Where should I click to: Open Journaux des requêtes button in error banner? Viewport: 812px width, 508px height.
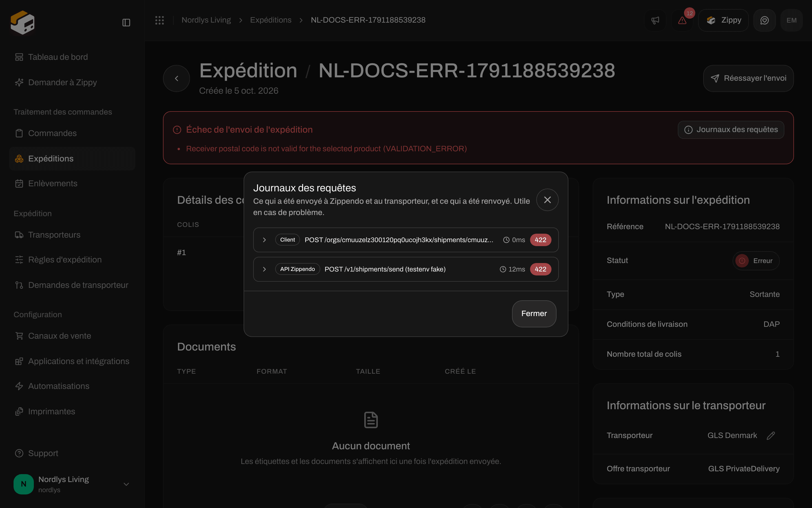click(731, 130)
